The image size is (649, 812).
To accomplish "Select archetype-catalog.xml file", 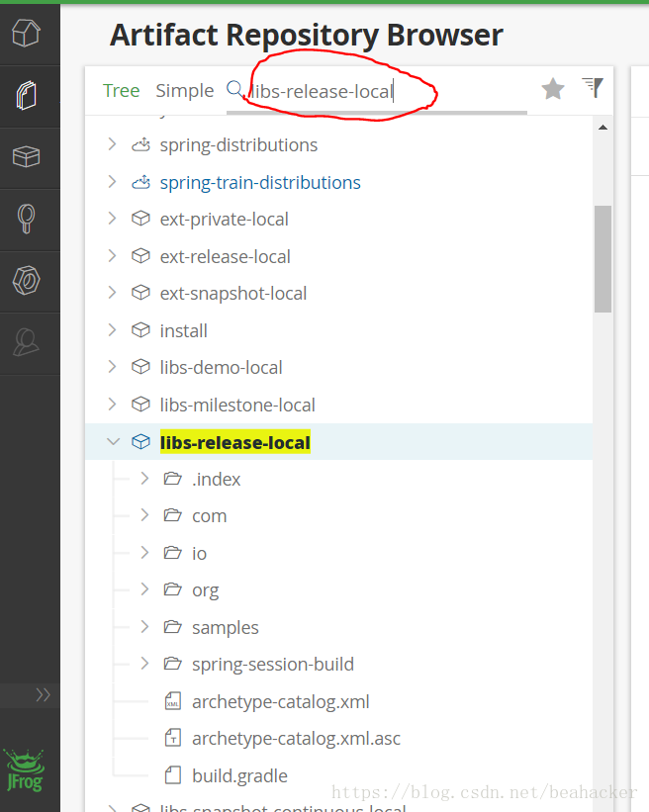I will [280, 701].
